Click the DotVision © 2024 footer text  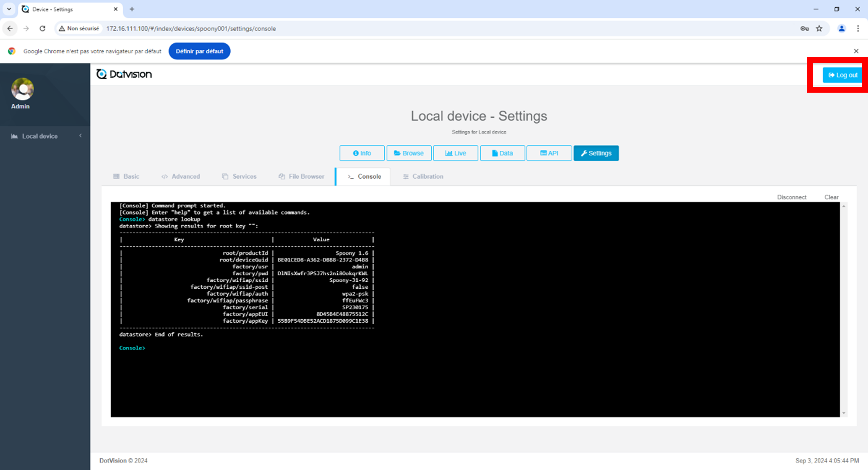(123, 460)
